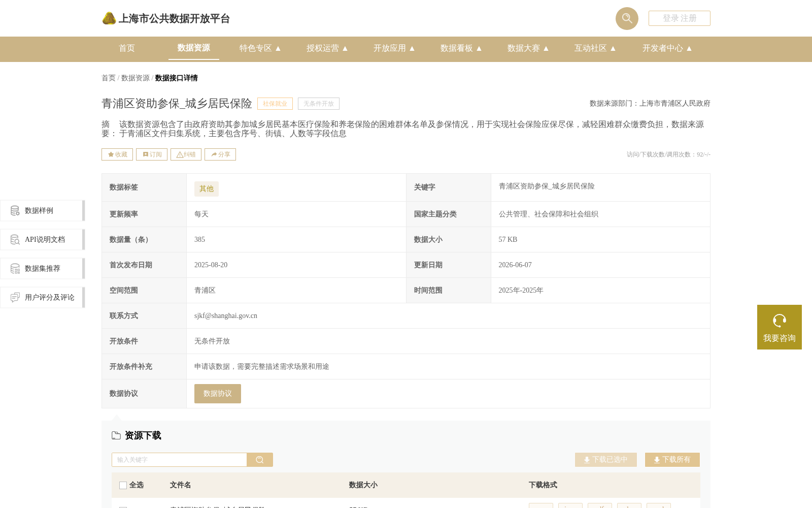Expand the 数据大赛 menu
Screen dimensions: 812x508
pyautogui.click(x=528, y=48)
